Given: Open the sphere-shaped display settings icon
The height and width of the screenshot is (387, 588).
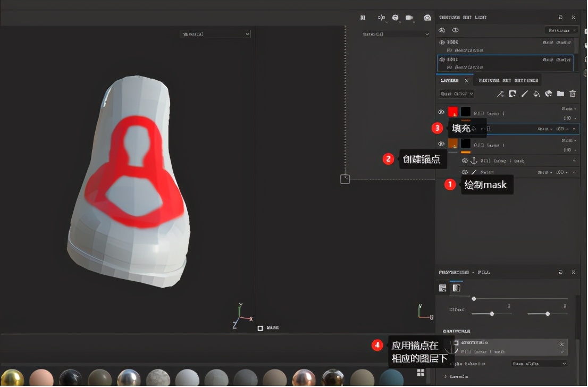Looking at the screenshot, I should tap(395, 18).
